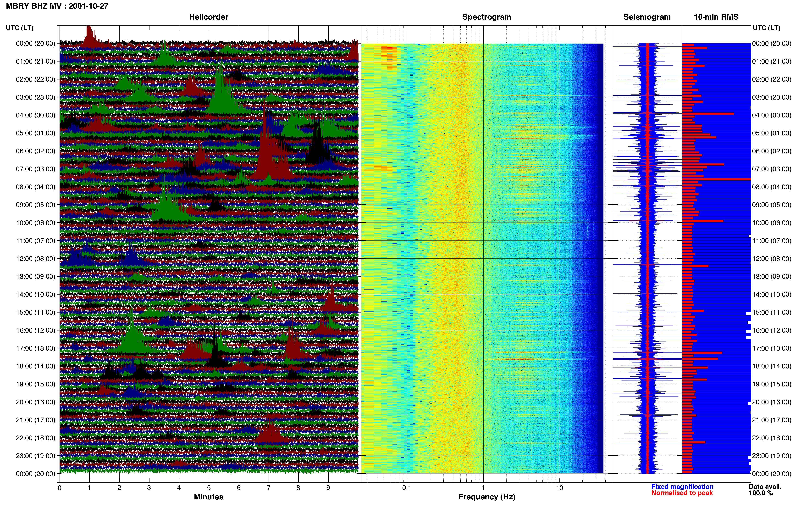Screen dimensions: 812x508
Task: Click the 'Frequency (Hz)' x-axis label
Action: 487,497
